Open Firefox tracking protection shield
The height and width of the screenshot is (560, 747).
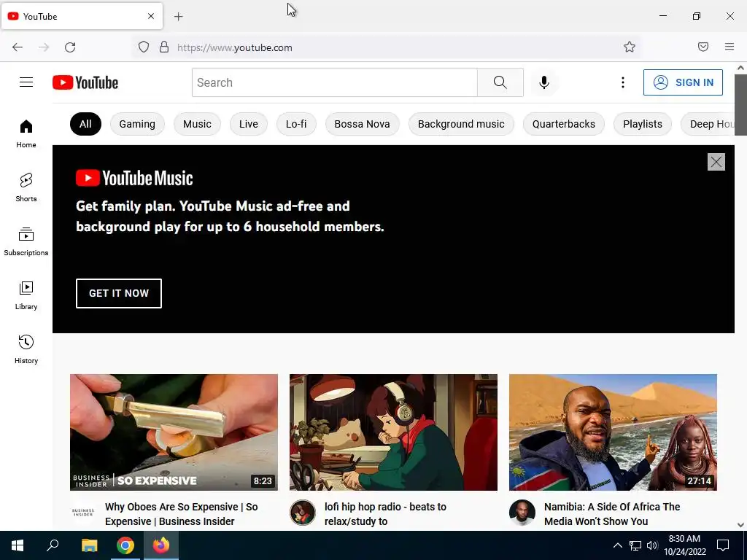pyautogui.click(x=144, y=47)
